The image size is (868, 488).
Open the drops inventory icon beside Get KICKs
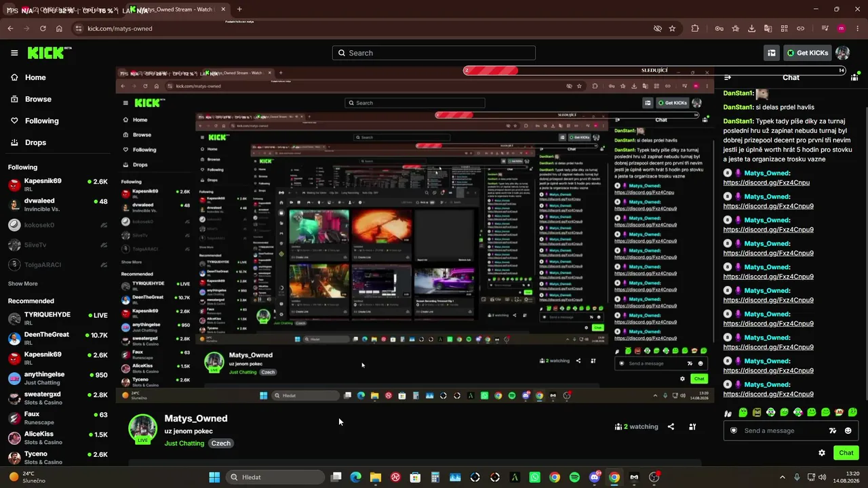[772, 53]
